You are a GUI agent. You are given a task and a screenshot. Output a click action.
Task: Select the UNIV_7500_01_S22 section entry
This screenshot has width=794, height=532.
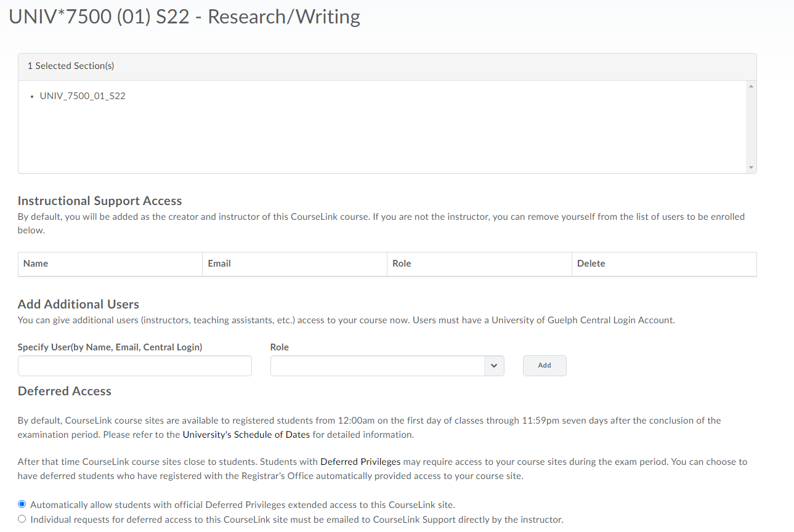click(83, 96)
